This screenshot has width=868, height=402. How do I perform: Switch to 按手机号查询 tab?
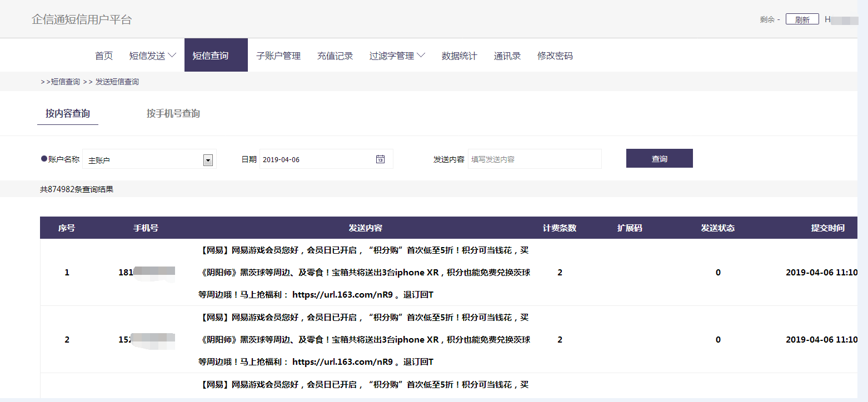coord(173,114)
